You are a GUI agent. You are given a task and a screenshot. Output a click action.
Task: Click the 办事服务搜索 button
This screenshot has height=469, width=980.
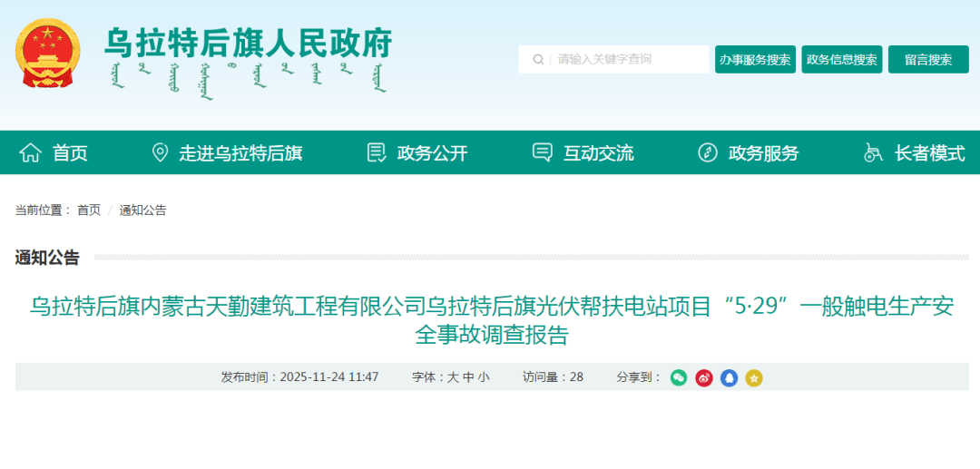755,60
